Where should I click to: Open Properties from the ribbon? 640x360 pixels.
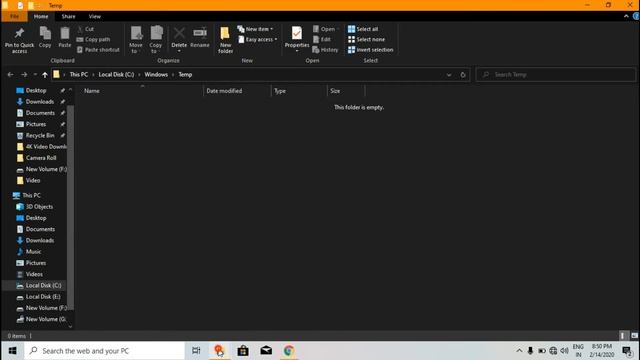(x=297, y=39)
